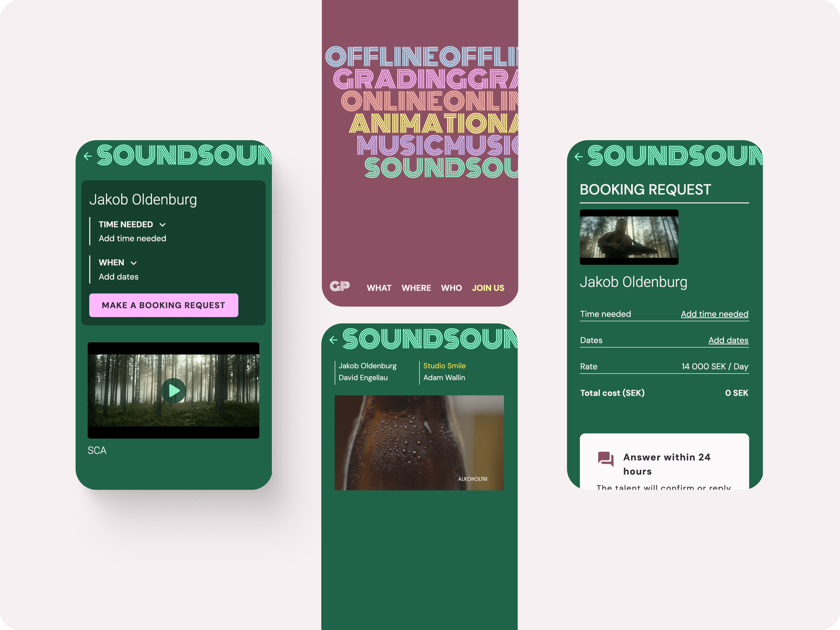840x630 pixels.
Task: Click the back arrow in the bottom center screen
Action: click(x=333, y=340)
